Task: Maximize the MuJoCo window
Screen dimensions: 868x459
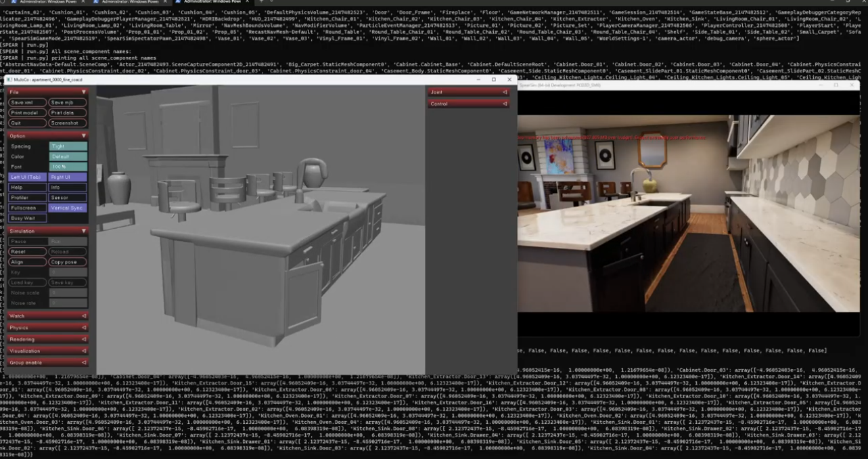Action: pyautogui.click(x=493, y=79)
